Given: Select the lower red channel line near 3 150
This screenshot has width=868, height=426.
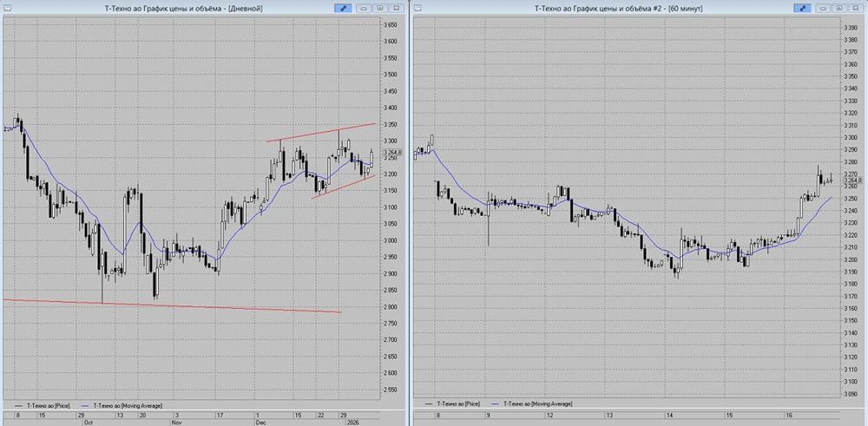Looking at the screenshot, I should tap(343, 187).
